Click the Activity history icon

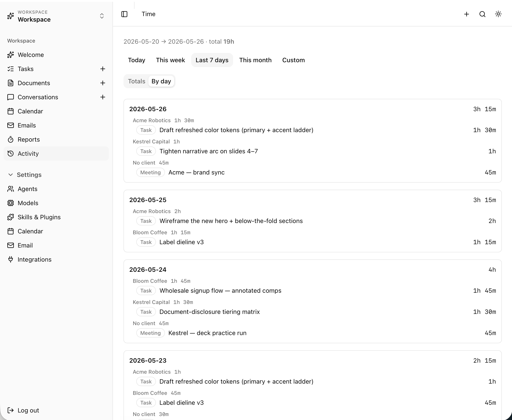[x=11, y=154]
